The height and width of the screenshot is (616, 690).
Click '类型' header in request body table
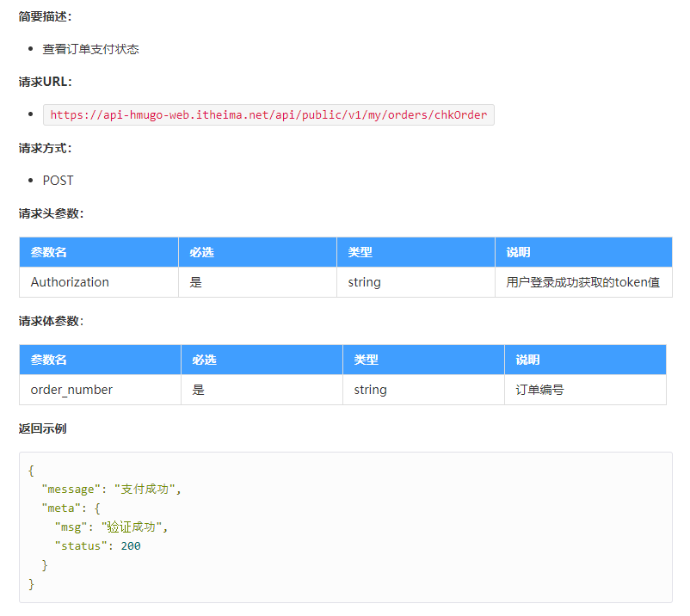pyautogui.click(x=423, y=360)
